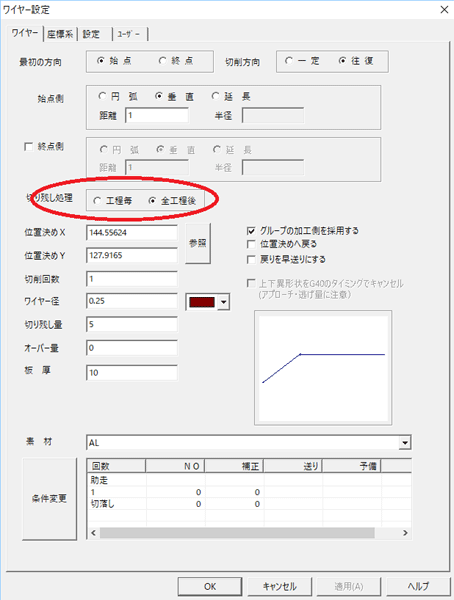Select 延長 option in 始点側
454x600 pixels.
(231, 96)
